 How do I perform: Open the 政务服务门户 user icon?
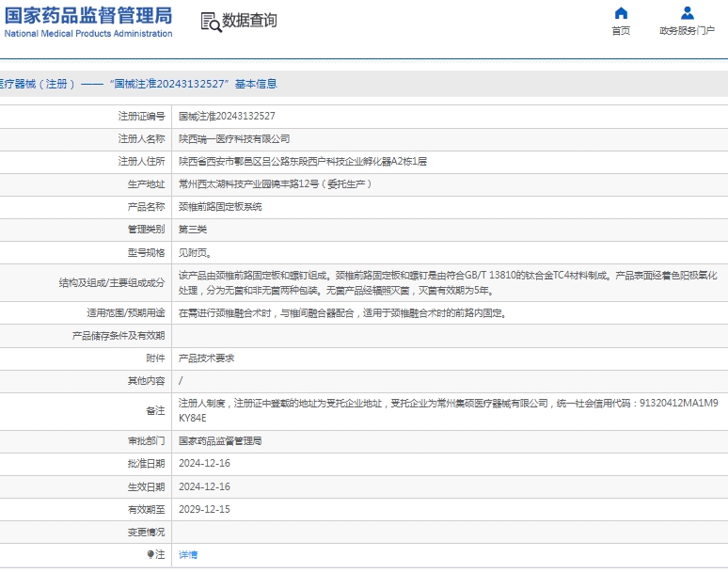click(688, 13)
